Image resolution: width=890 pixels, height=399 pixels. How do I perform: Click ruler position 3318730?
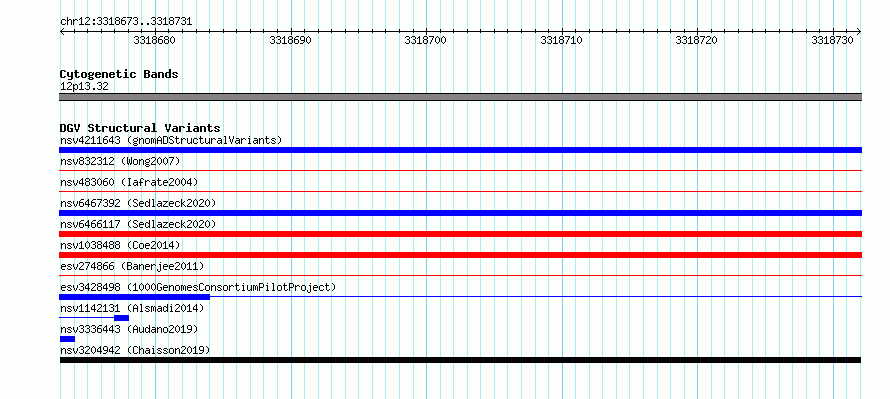coord(832,40)
